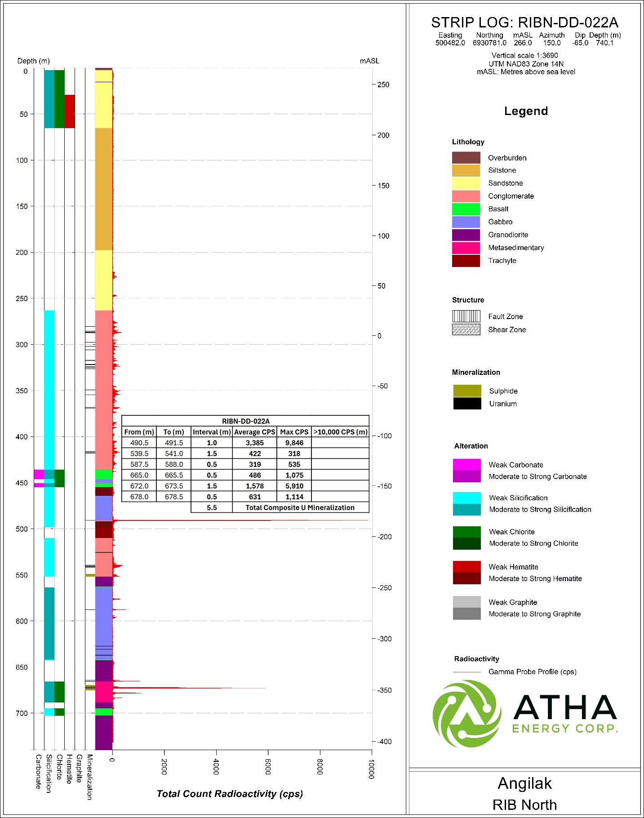Select the 'Silicification' column label

coord(49,774)
